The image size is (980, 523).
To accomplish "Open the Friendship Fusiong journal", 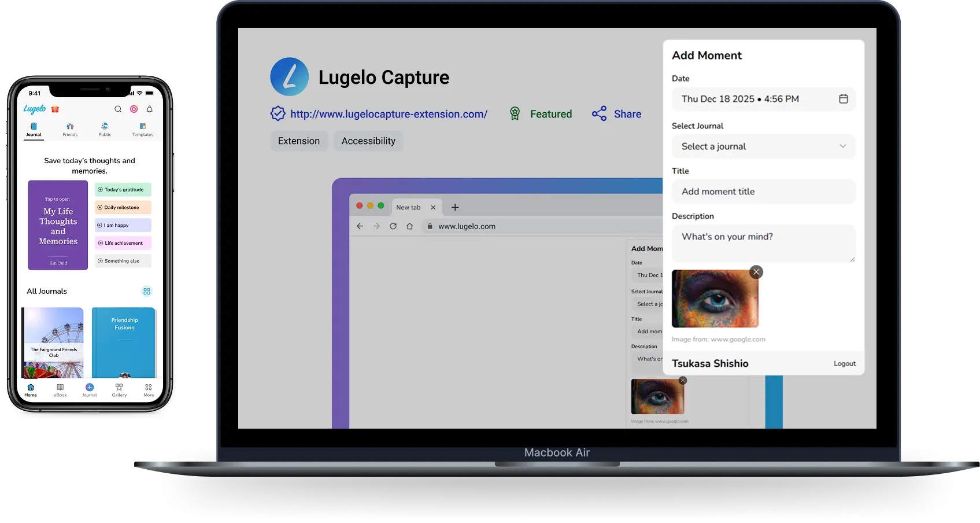I will [x=124, y=342].
